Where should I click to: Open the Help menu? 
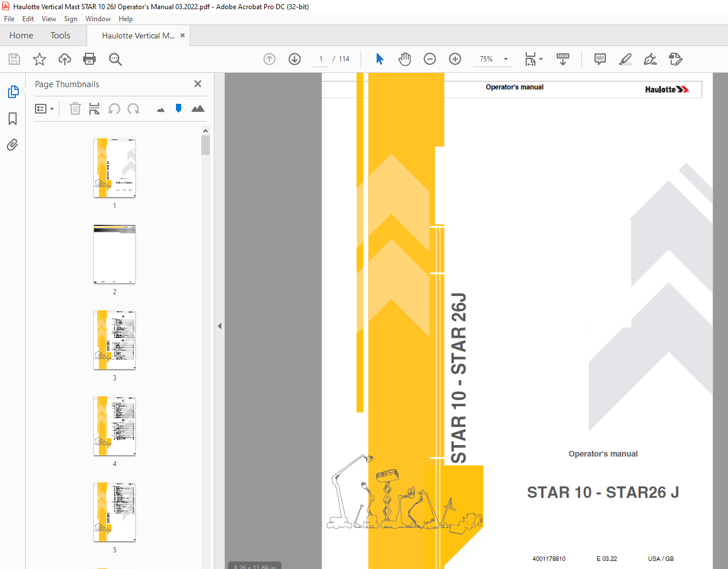click(x=126, y=19)
